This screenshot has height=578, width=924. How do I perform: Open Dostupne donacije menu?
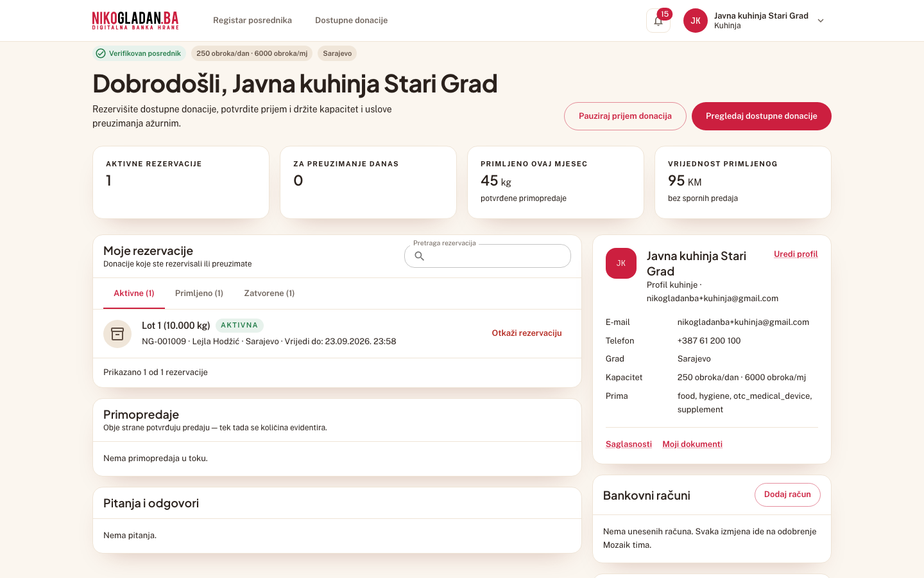click(x=351, y=21)
